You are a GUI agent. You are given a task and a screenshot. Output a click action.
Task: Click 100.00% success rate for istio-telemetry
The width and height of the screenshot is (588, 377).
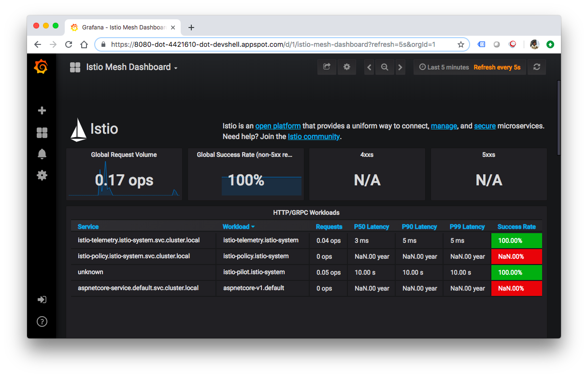click(x=516, y=240)
